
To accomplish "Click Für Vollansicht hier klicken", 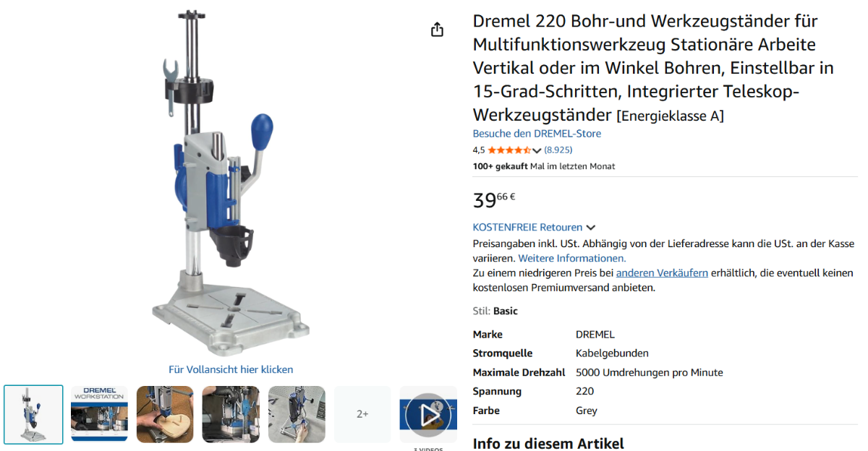I will point(231,369).
